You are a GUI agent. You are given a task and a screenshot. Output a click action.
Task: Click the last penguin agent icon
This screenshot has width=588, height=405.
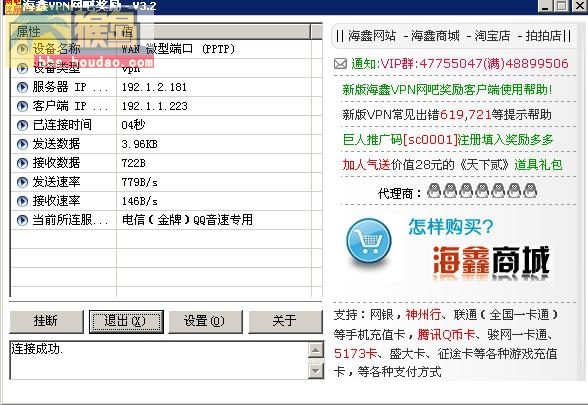pyautogui.click(x=530, y=190)
